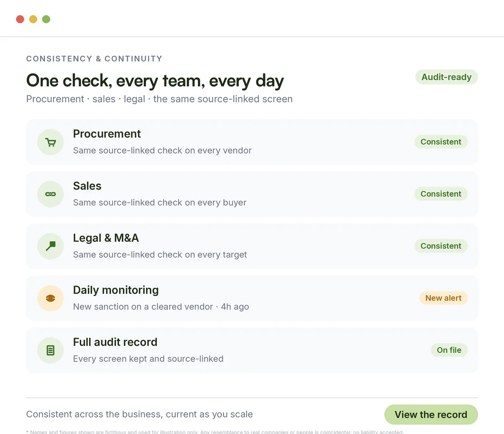Click the 'One check, every team, every day' heading

[x=155, y=81]
